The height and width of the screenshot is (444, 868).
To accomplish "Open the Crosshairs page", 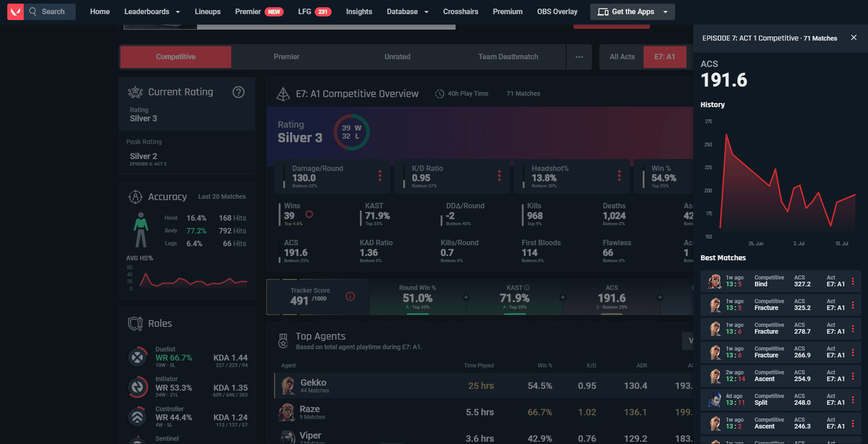I will pyautogui.click(x=460, y=12).
